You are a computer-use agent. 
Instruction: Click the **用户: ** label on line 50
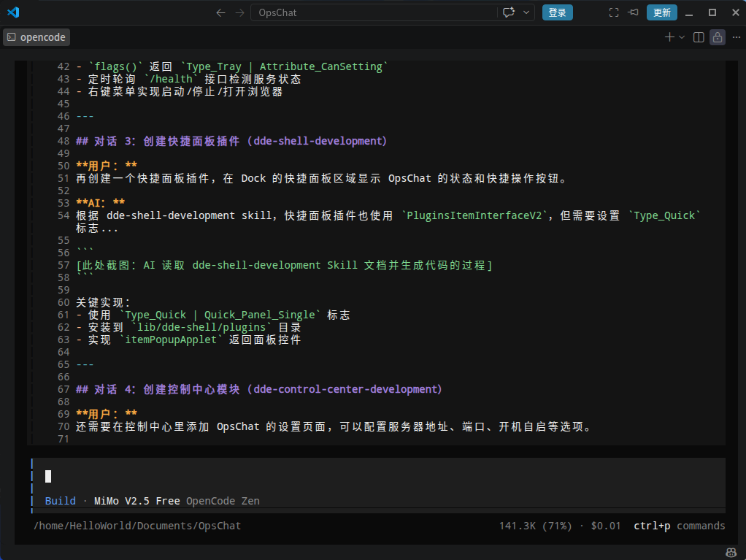tap(107, 166)
